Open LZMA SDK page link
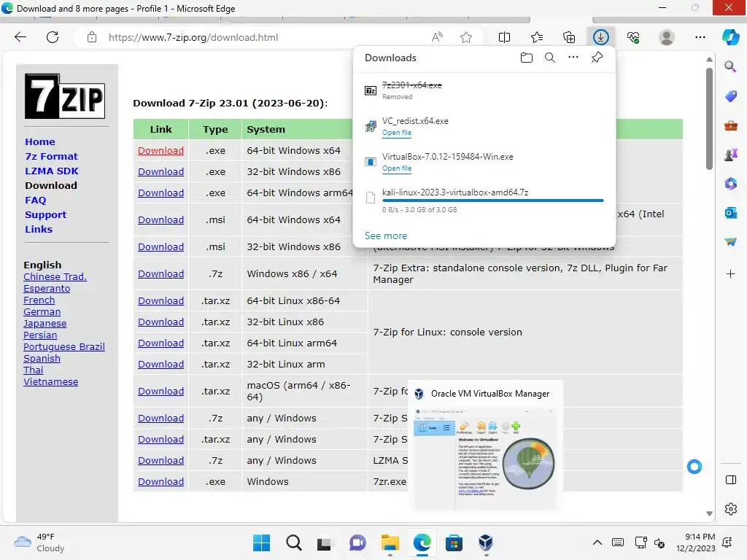The width and height of the screenshot is (747, 560). 52,171
